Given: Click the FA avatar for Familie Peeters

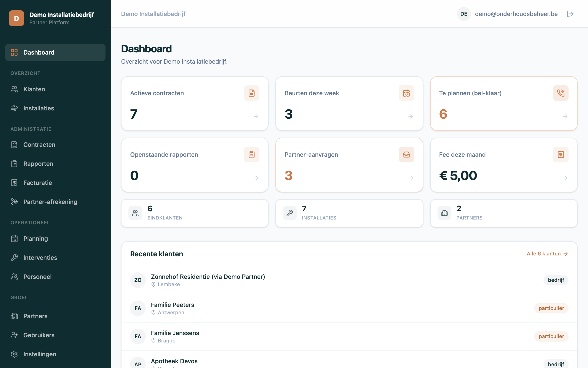Looking at the screenshot, I should (x=138, y=308).
